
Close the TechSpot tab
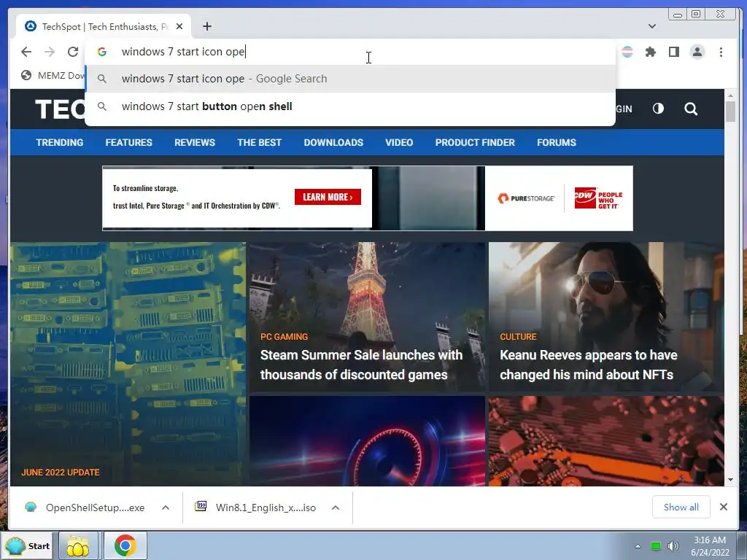tap(179, 27)
